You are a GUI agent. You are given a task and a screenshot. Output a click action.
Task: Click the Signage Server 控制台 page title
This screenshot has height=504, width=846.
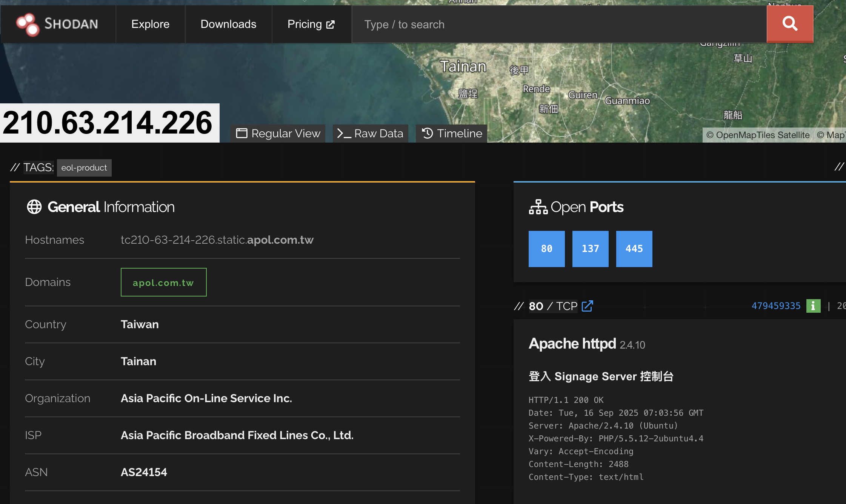601,376
